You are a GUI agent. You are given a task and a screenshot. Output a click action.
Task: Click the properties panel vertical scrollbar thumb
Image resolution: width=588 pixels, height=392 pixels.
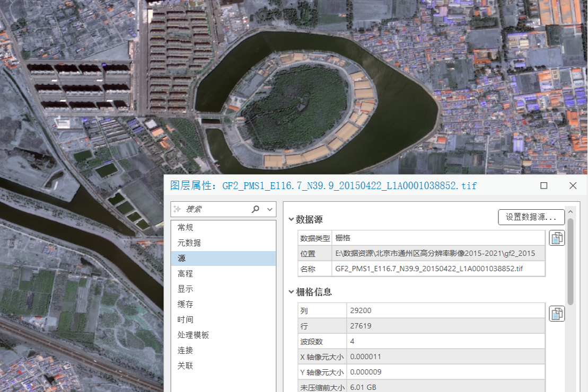pos(571,262)
